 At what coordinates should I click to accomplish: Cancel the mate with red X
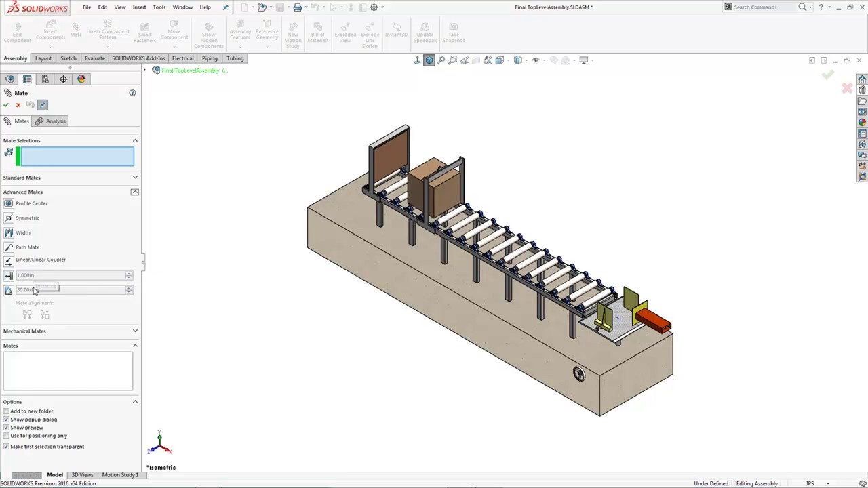tap(18, 105)
